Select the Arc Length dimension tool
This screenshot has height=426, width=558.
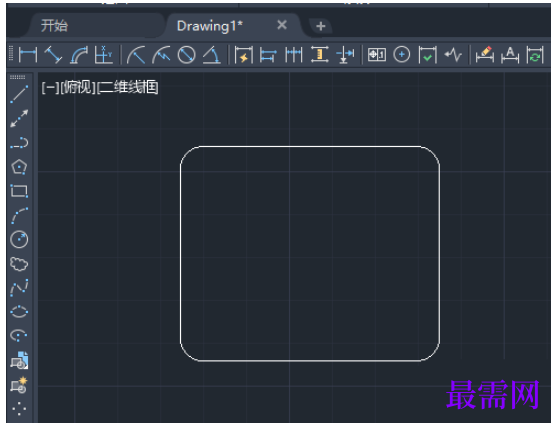click(79, 55)
